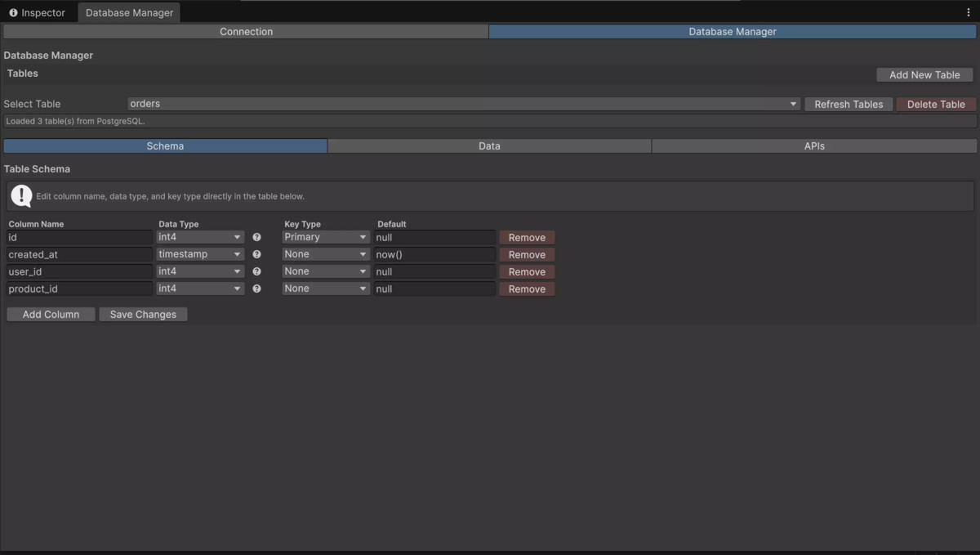Click the Select Table label
This screenshot has width=980, height=555.
pos(32,104)
